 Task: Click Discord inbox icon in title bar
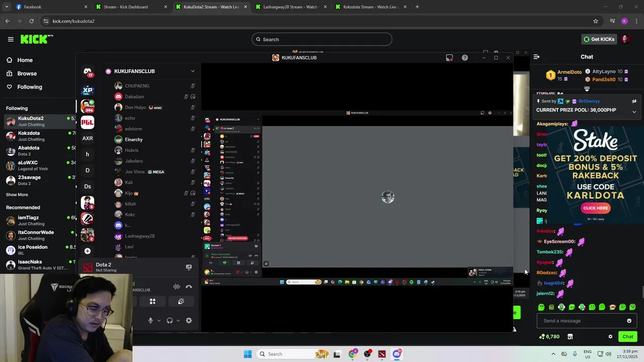[449, 58]
